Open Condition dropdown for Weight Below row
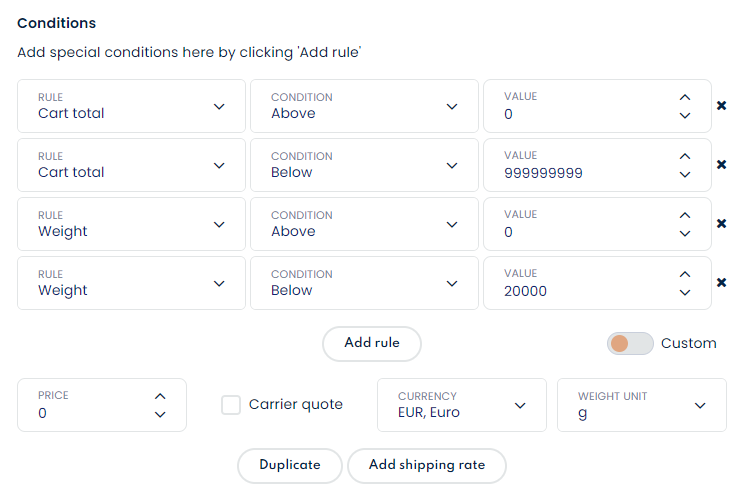The height and width of the screenshot is (495, 745). [x=364, y=283]
